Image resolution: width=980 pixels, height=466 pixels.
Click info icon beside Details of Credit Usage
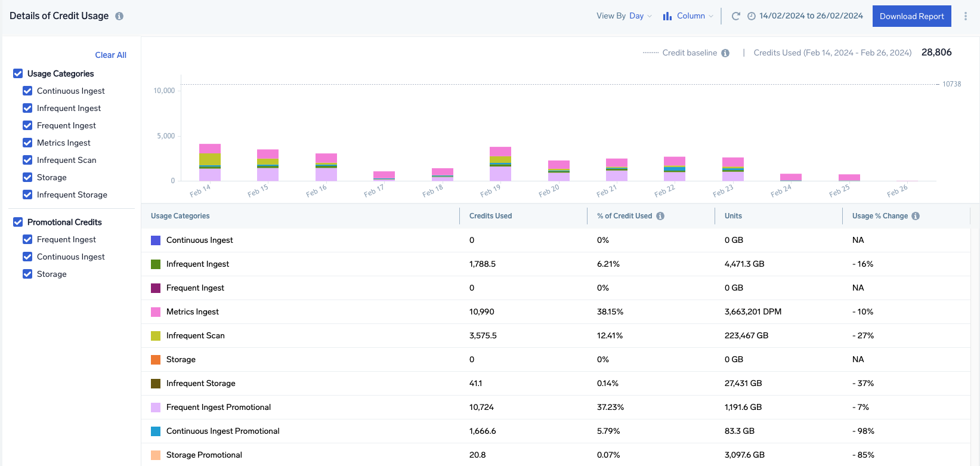point(119,16)
